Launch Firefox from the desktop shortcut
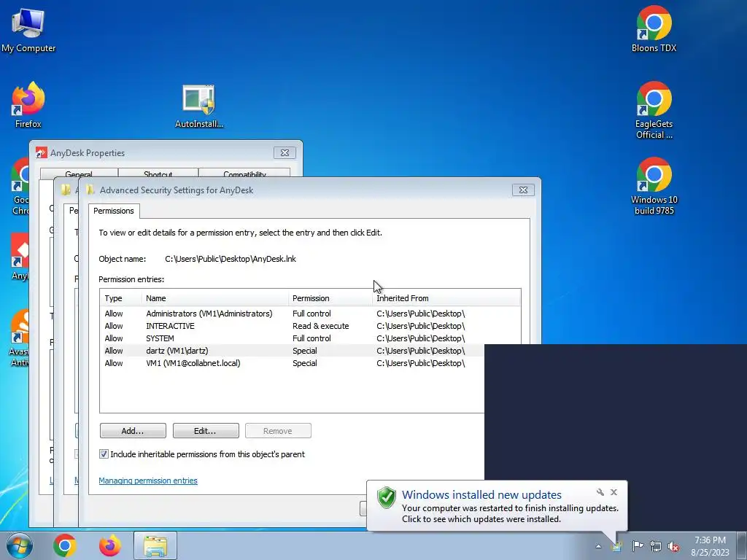The width and height of the screenshot is (747, 560). [28, 105]
